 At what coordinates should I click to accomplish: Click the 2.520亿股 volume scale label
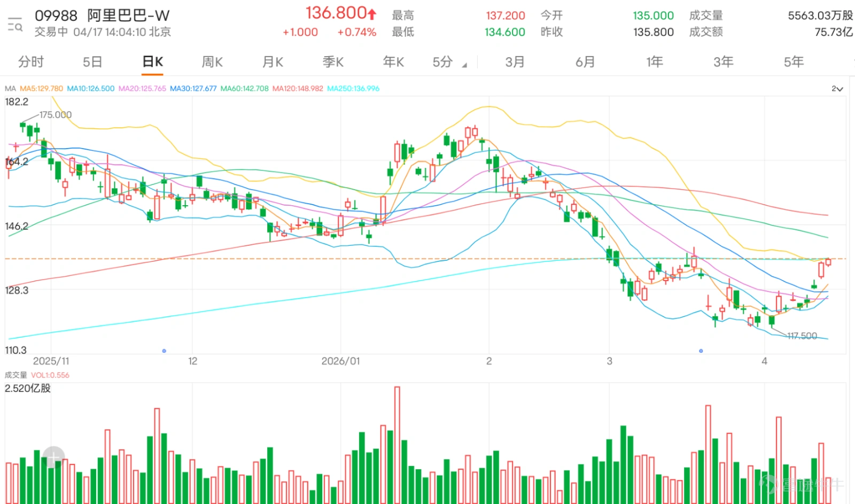pyautogui.click(x=28, y=389)
